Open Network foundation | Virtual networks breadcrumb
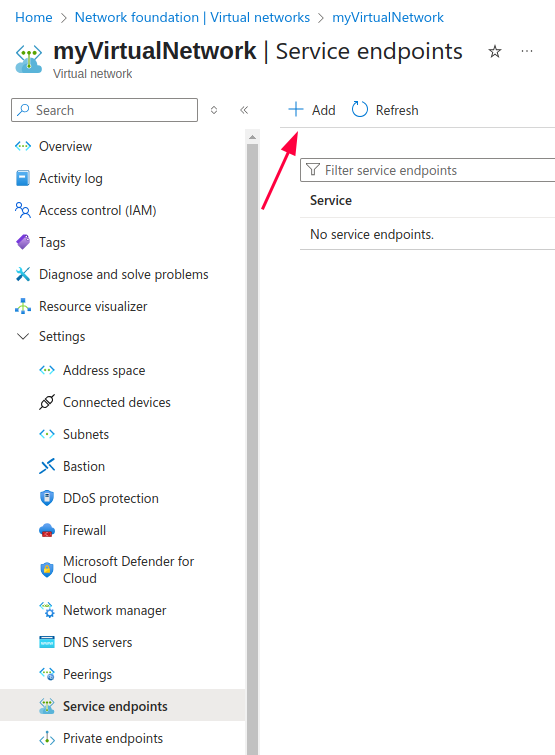Image resolution: width=555 pixels, height=755 pixels. click(x=192, y=17)
